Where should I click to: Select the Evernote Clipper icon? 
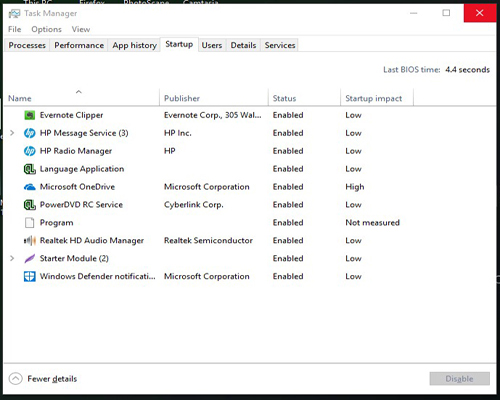click(30, 115)
